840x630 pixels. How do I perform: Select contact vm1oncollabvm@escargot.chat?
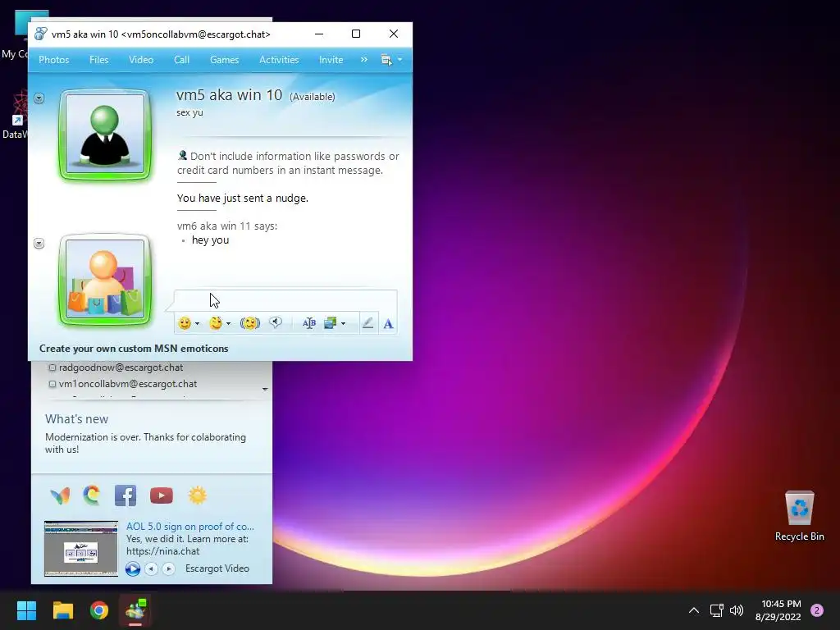(127, 384)
